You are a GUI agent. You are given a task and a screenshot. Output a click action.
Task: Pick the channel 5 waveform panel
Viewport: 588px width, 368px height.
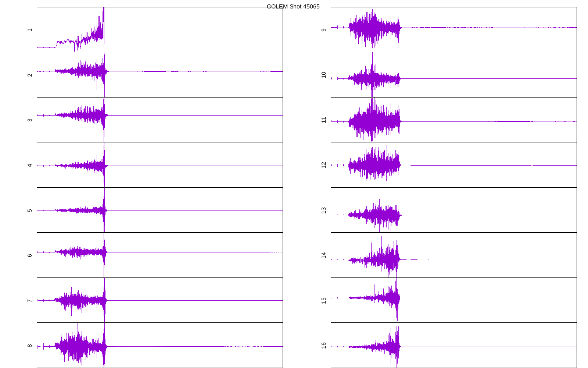[x=159, y=210]
